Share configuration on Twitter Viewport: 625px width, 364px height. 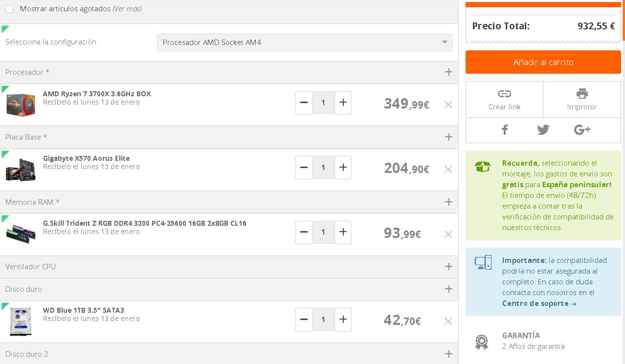pyautogui.click(x=543, y=129)
